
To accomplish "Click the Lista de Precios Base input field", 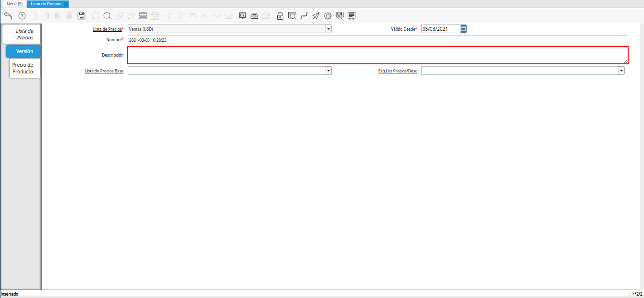I will pyautogui.click(x=227, y=71).
